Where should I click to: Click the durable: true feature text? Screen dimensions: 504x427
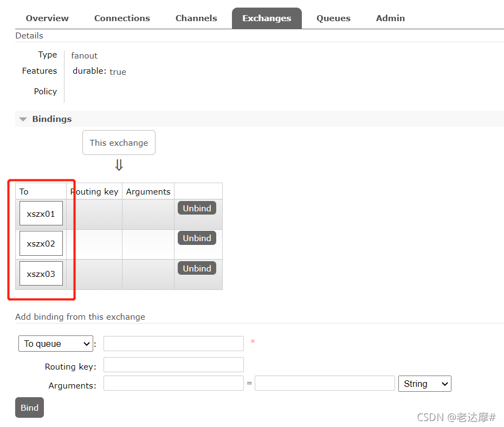click(99, 72)
